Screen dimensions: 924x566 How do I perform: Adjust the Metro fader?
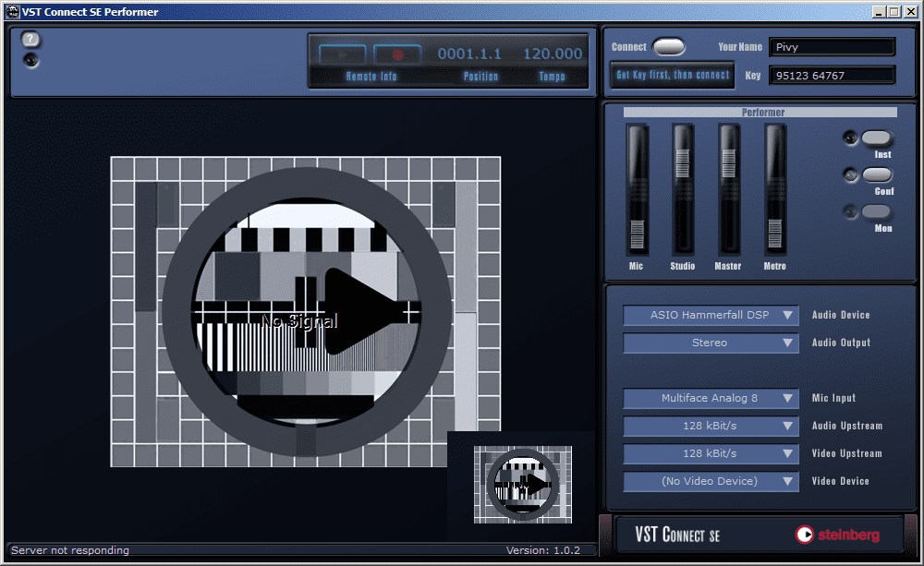[x=775, y=234]
